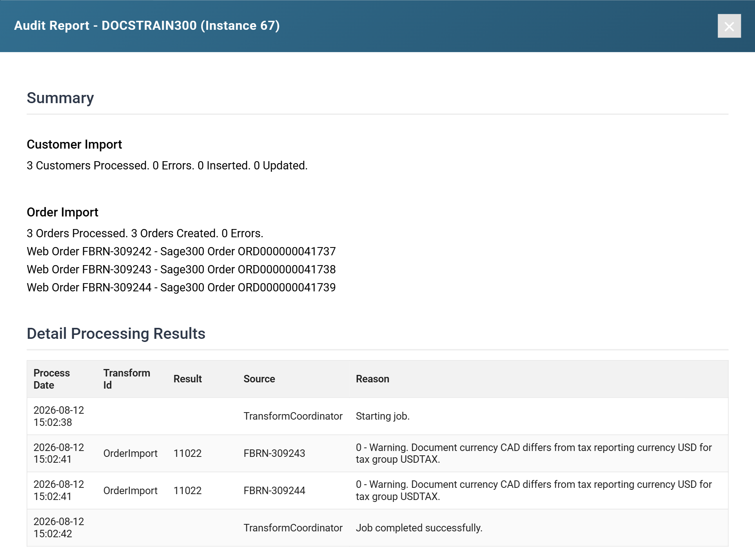The image size is (755, 560).
Task: Select '3 Orders Processed. 3 Orders Created' line
Action: (145, 233)
